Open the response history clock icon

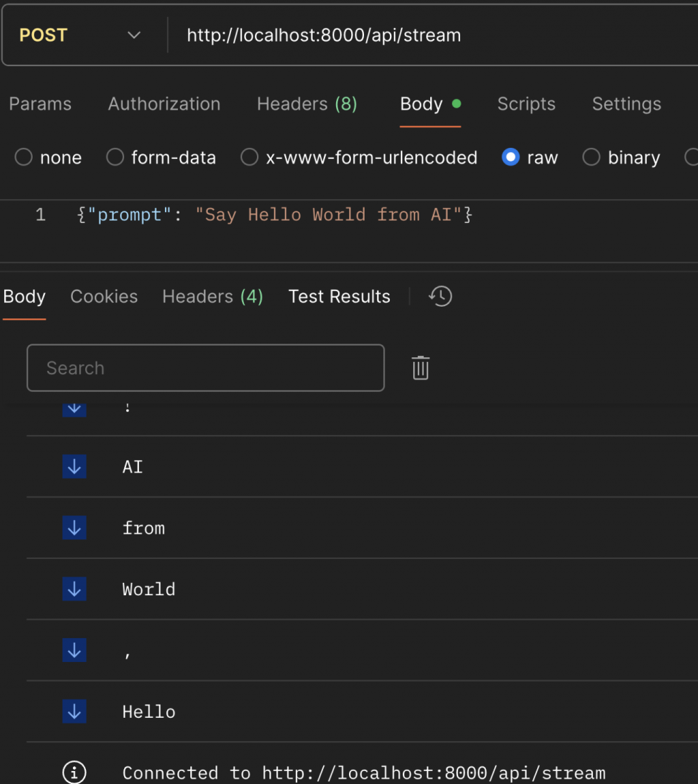coord(440,297)
